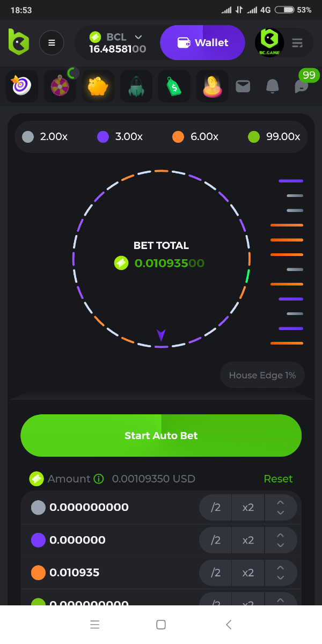Open the piggy bank rewards icon
322x644 pixels.
(x=98, y=86)
